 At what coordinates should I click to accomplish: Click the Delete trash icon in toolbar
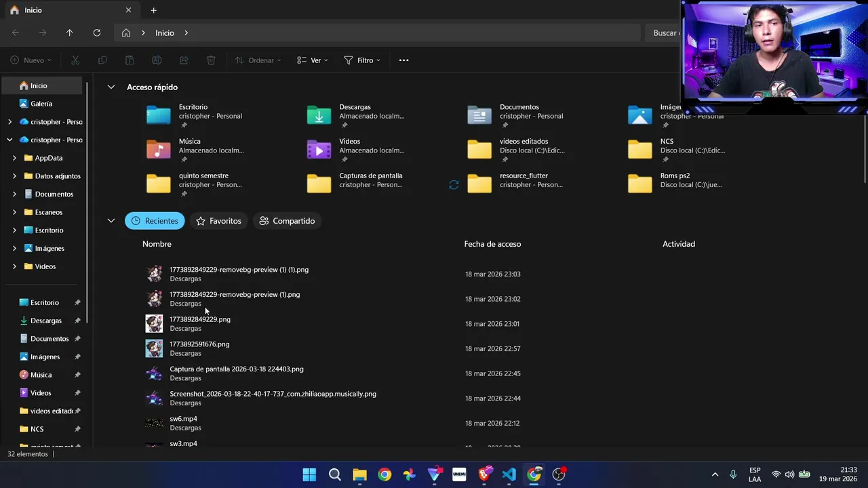coord(211,60)
